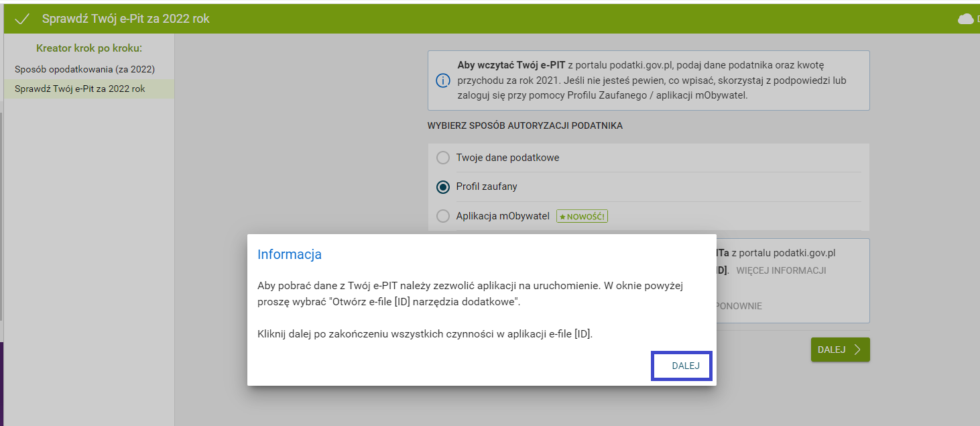Image resolution: width=980 pixels, height=426 pixels.
Task: Click the checkmark icon in the green header
Action: pyautogui.click(x=22, y=19)
